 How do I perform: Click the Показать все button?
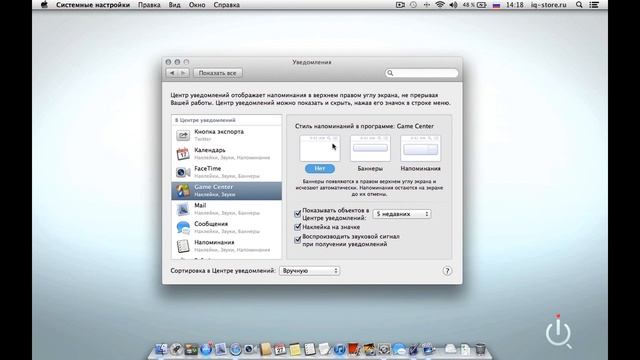(218, 73)
